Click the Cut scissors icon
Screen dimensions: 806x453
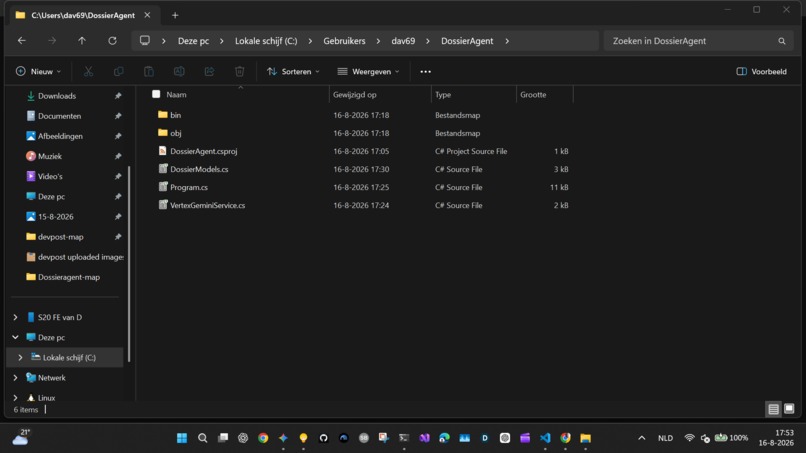(88, 71)
